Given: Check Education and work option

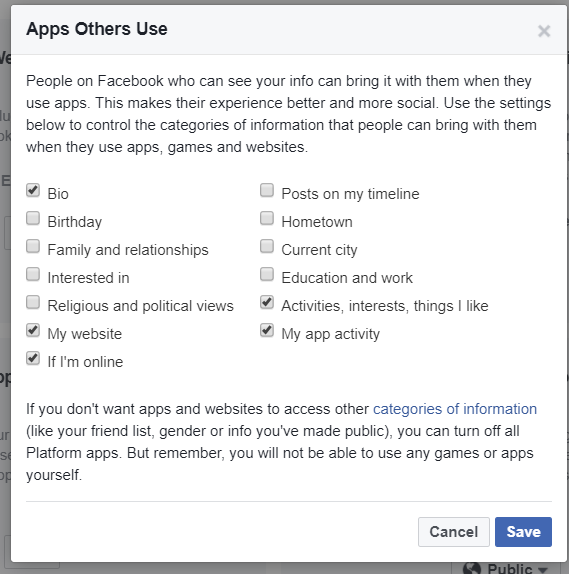Looking at the screenshot, I should click(267, 274).
